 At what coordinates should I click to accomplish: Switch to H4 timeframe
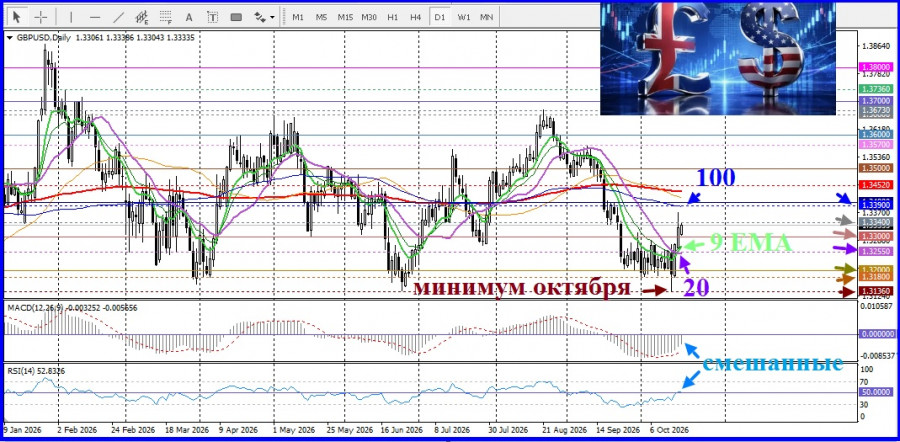416,17
